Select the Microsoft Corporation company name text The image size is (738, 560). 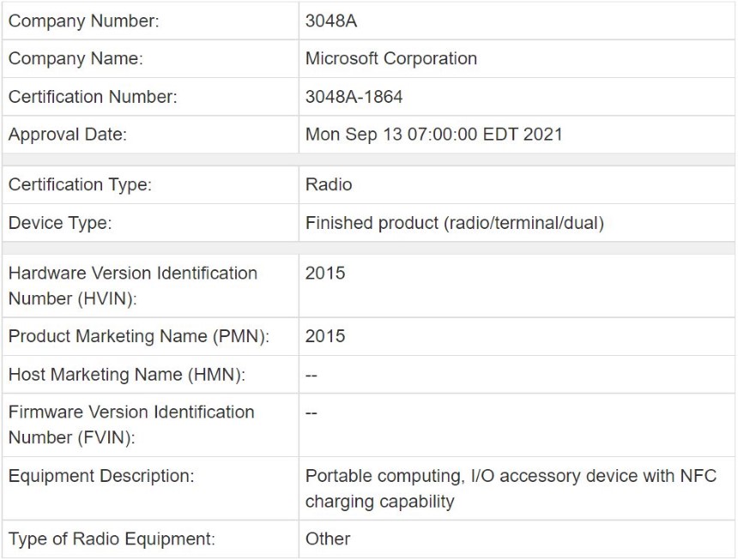click(x=391, y=58)
